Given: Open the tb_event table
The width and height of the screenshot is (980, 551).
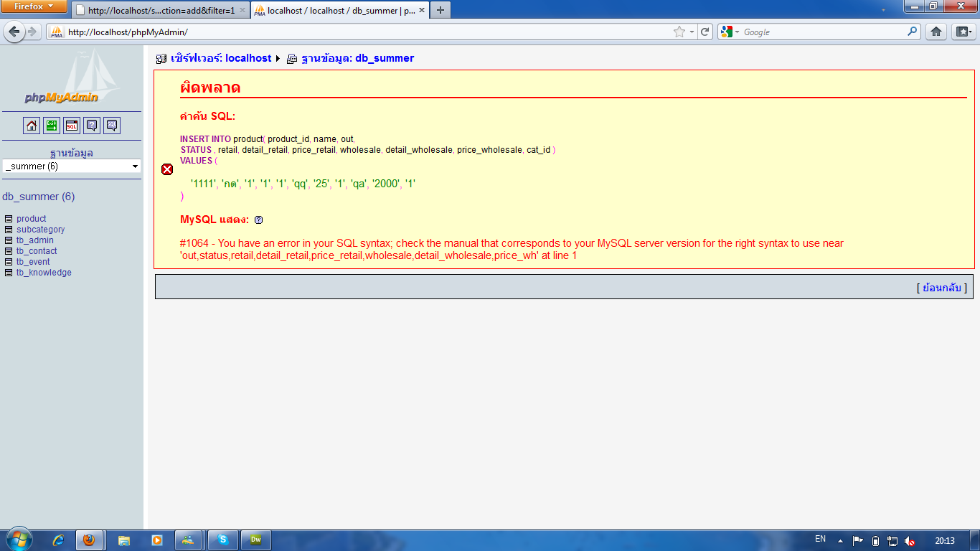Looking at the screenshot, I should [x=34, y=262].
